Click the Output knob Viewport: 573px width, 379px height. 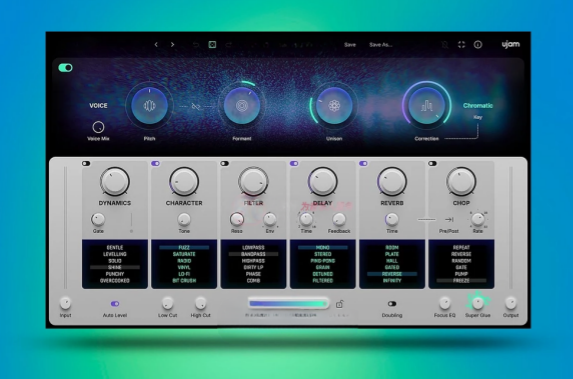pyautogui.click(x=511, y=303)
